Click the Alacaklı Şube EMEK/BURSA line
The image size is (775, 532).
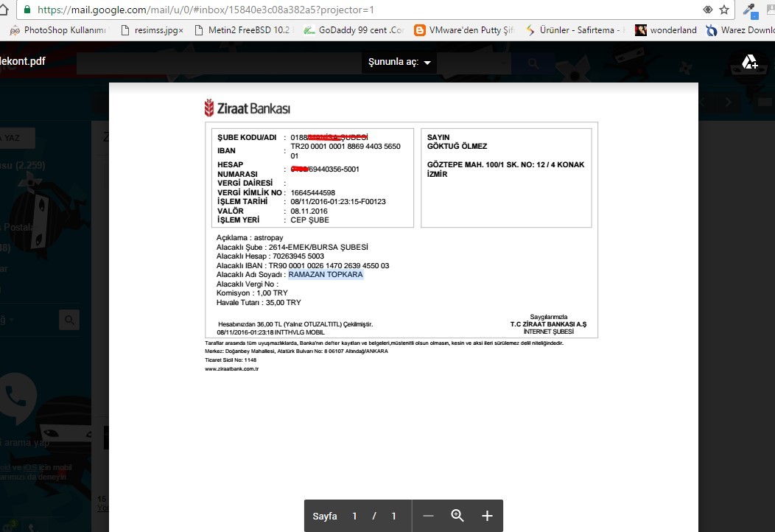click(x=292, y=247)
